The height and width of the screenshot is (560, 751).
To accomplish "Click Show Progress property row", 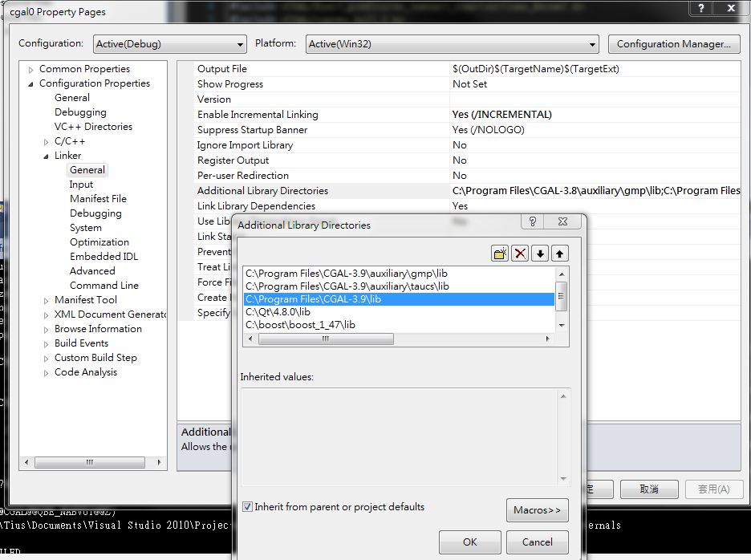I will tap(467, 84).
